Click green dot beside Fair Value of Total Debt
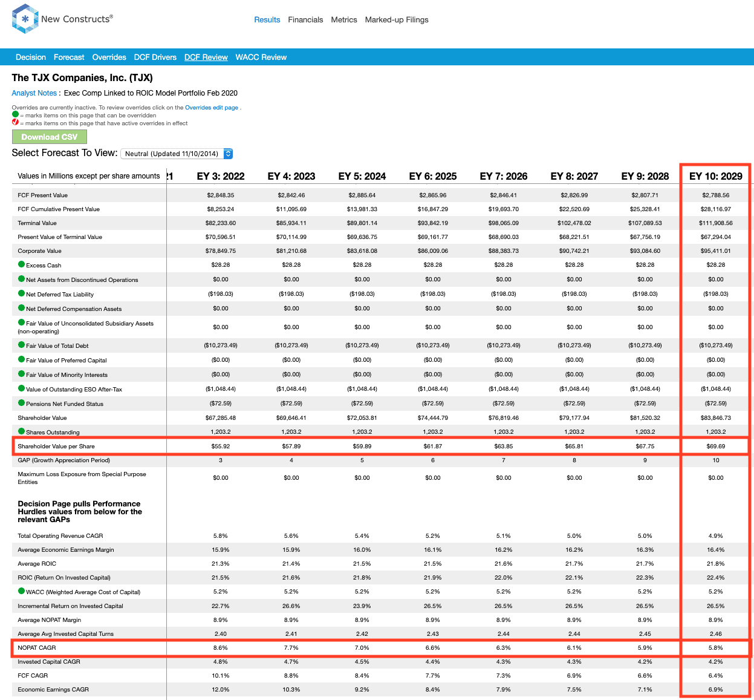 tap(21, 345)
